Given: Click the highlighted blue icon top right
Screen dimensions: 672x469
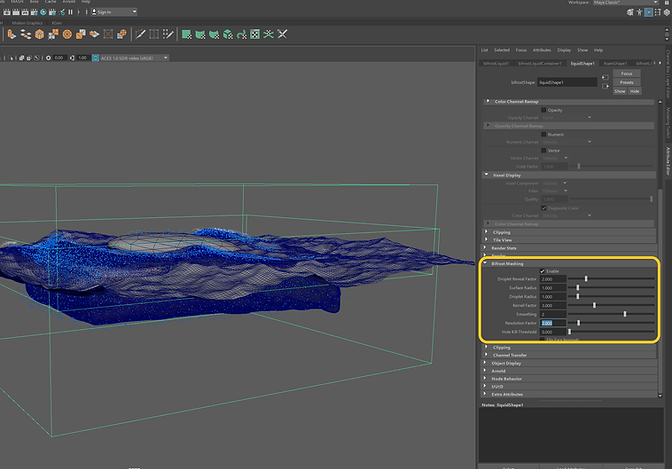Looking at the screenshot, I should click(x=648, y=12).
